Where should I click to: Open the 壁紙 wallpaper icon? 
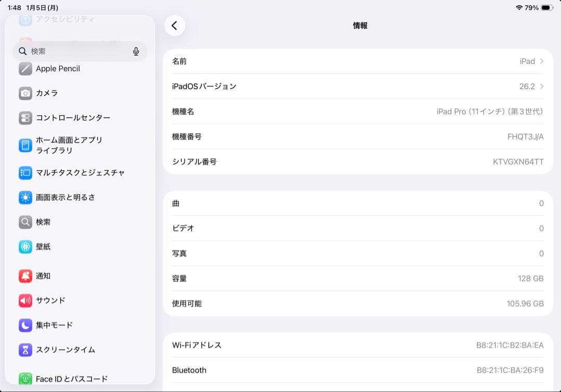[x=25, y=247]
